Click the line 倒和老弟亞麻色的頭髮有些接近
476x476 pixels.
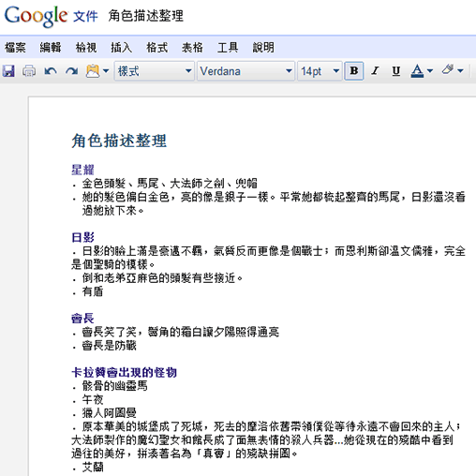tap(162, 277)
